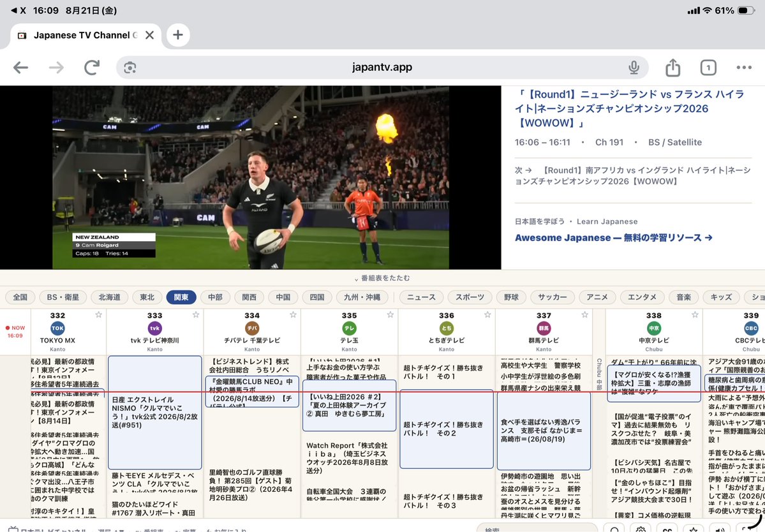Click the CBC channel logo
This screenshot has width=765, height=532.
pyautogui.click(x=752, y=328)
